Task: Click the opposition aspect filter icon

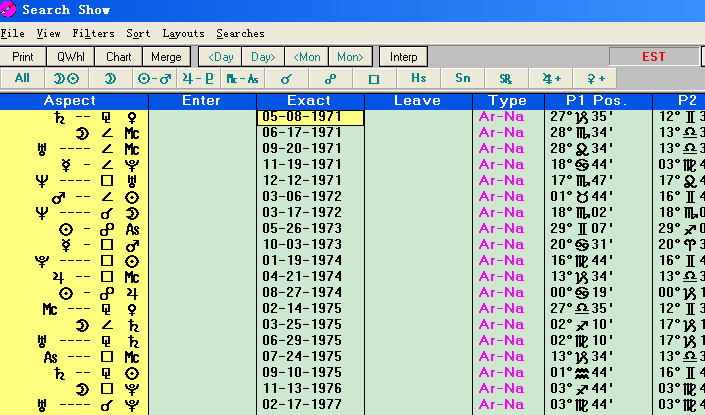Action: (x=330, y=78)
